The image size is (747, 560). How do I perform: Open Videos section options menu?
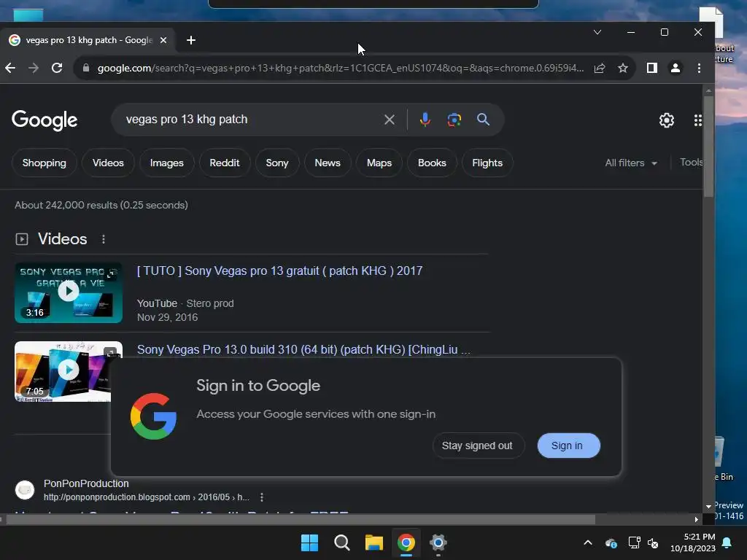tap(104, 239)
